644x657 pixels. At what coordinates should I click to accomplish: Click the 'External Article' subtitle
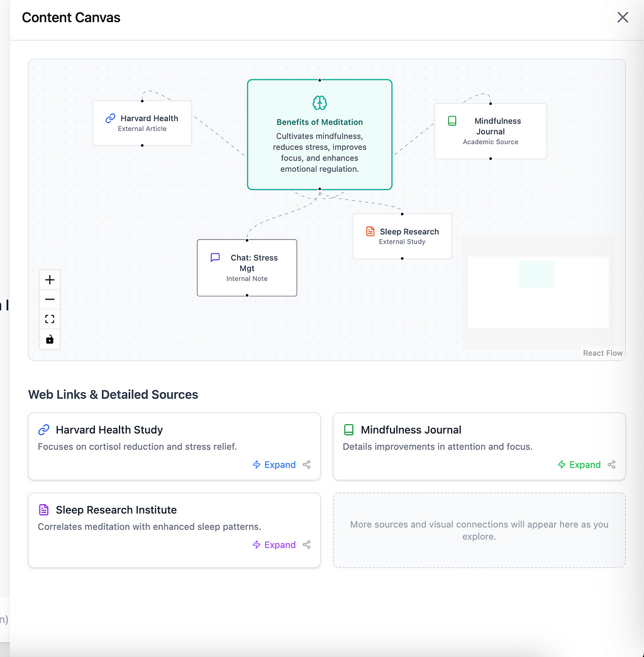142,128
